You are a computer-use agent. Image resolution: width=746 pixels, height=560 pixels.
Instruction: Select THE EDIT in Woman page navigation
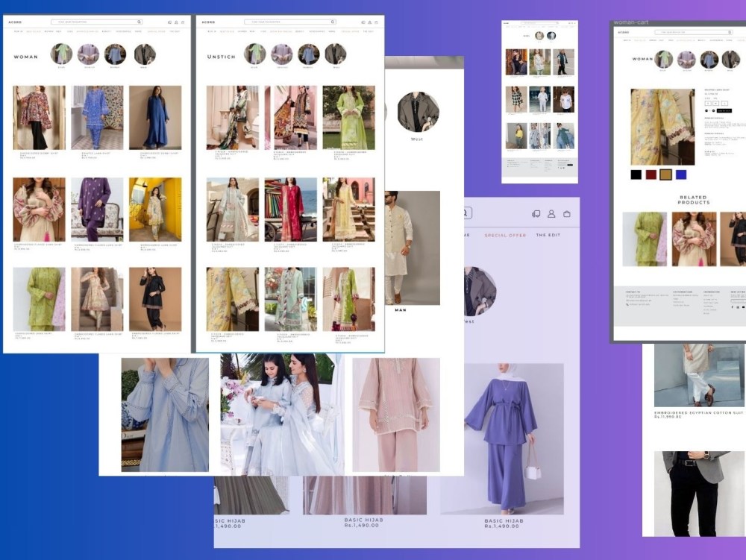[x=175, y=31]
